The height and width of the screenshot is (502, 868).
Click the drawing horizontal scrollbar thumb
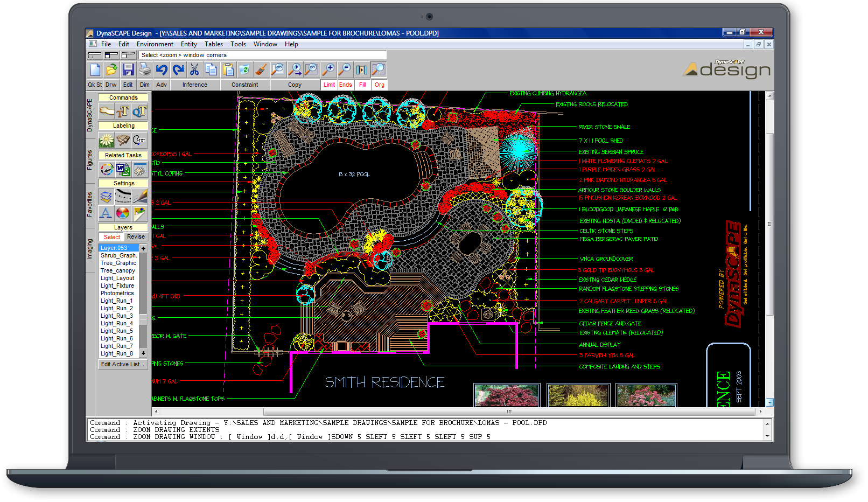pos(509,412)
